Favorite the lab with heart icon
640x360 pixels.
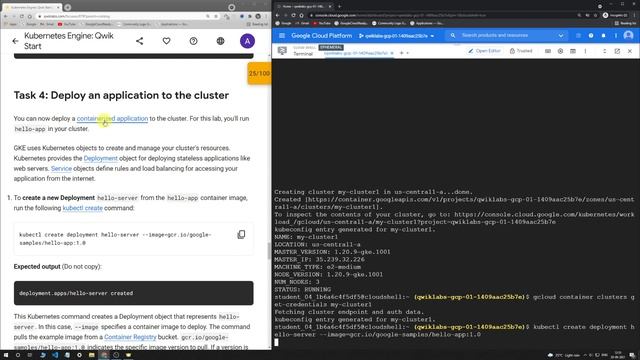tap(167, 41)
